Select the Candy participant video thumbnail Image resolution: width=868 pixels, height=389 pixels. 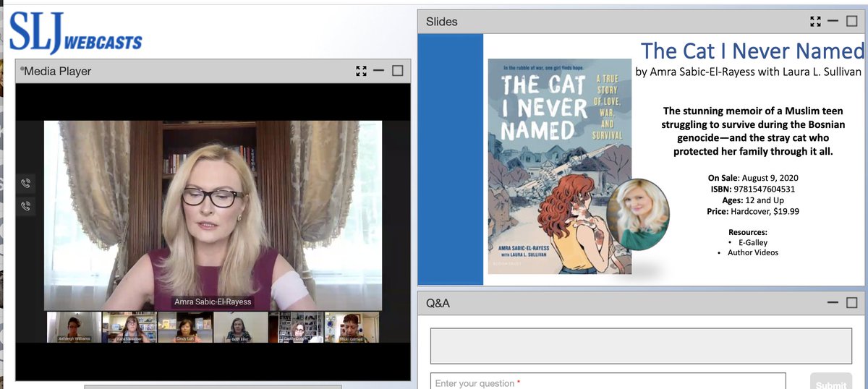coord(296,328)
